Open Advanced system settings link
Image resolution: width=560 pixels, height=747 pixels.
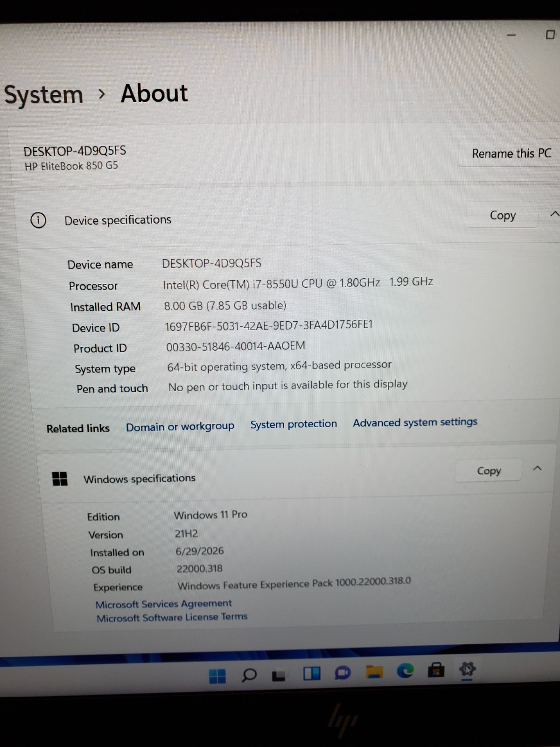tap(415, 422)
